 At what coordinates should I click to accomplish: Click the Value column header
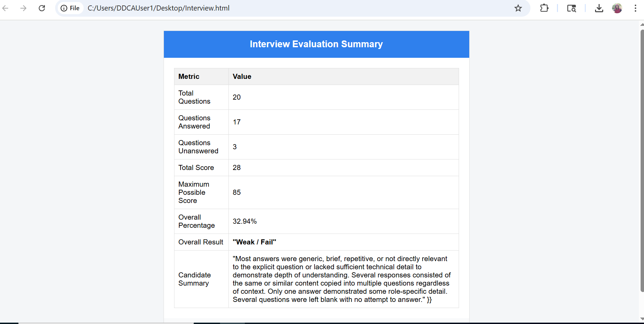pyautogui.click(x=242, y=76)
